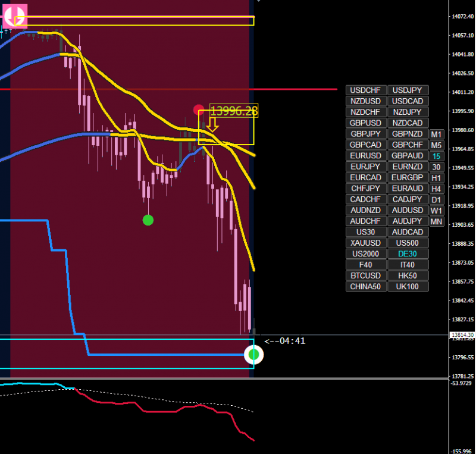
Task: Switch to F40 index
Action: click(x=366, y=265)
